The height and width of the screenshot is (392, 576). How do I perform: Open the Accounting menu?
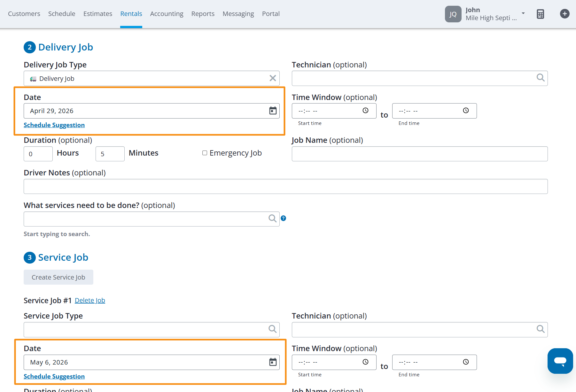click(167, 14)
